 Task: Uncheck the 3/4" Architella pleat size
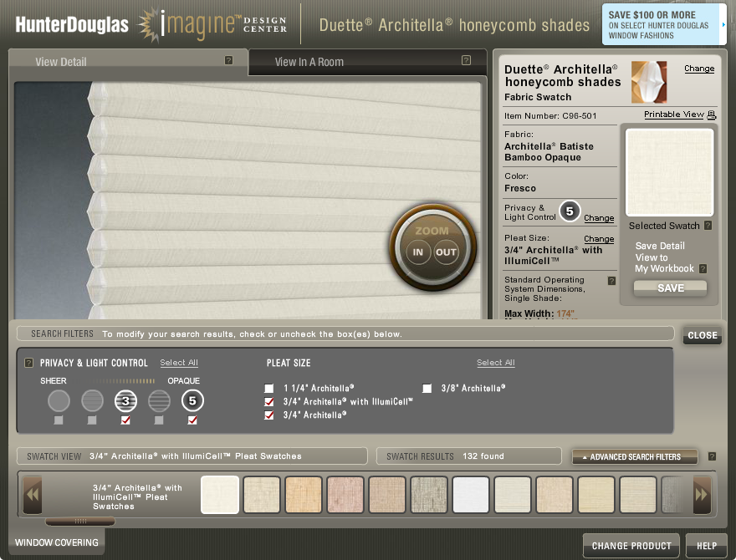pos(269,415)
